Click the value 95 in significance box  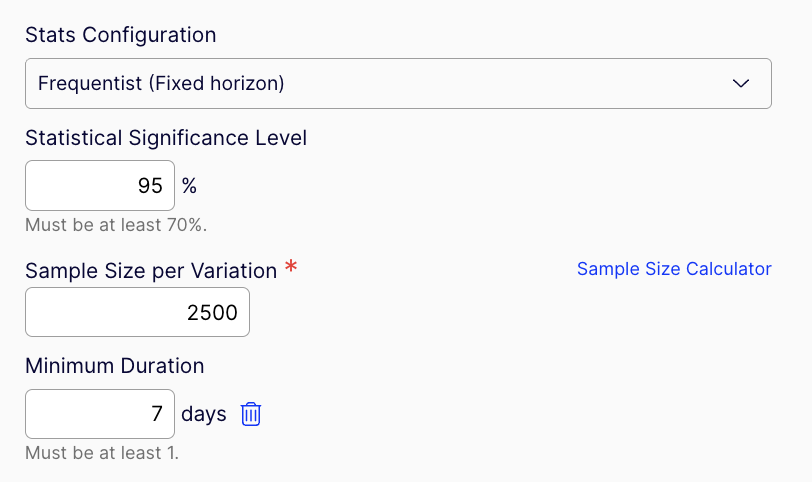(x=150, y=186)
